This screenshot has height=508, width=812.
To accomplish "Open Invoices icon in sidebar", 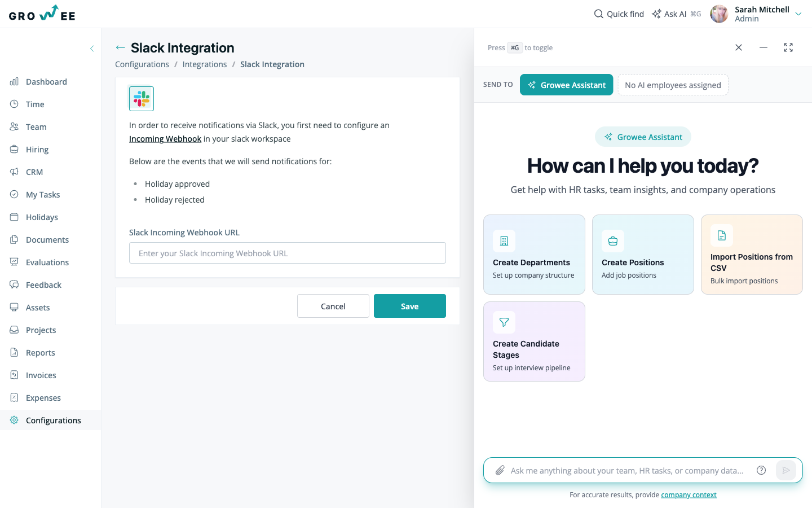I will coord(14,375).
